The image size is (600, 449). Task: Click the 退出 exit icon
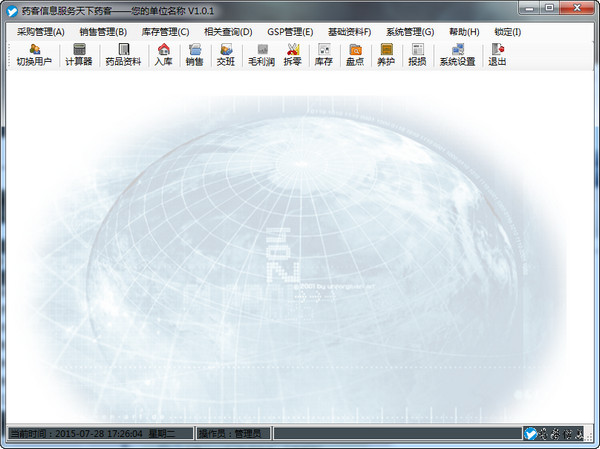(497, 55)
